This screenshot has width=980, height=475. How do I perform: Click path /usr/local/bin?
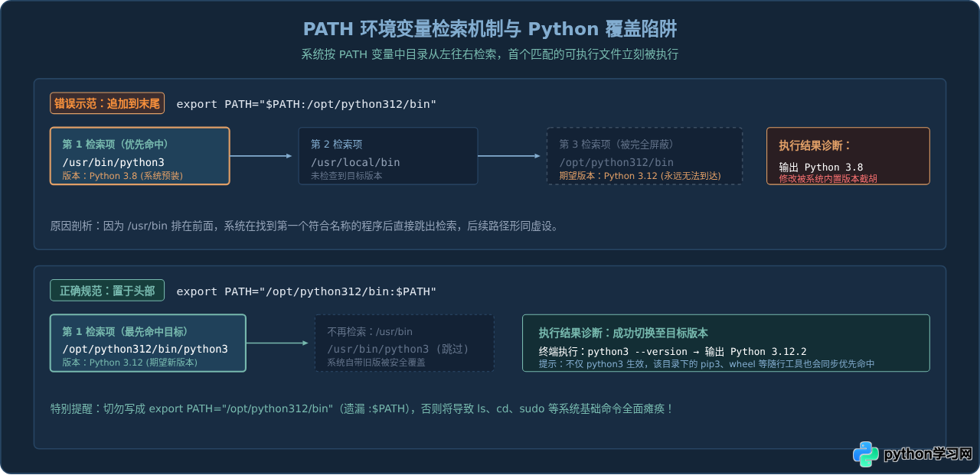click(x=355, y=162)
